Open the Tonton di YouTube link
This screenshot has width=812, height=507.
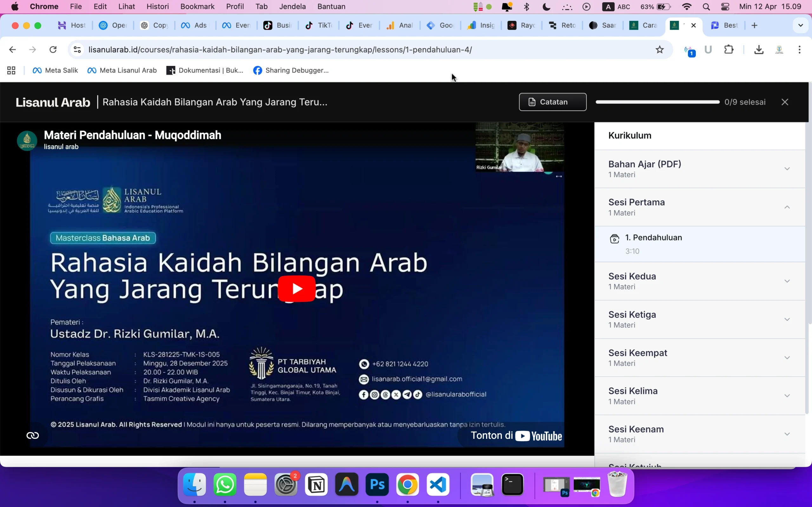[x=516, y=436]
